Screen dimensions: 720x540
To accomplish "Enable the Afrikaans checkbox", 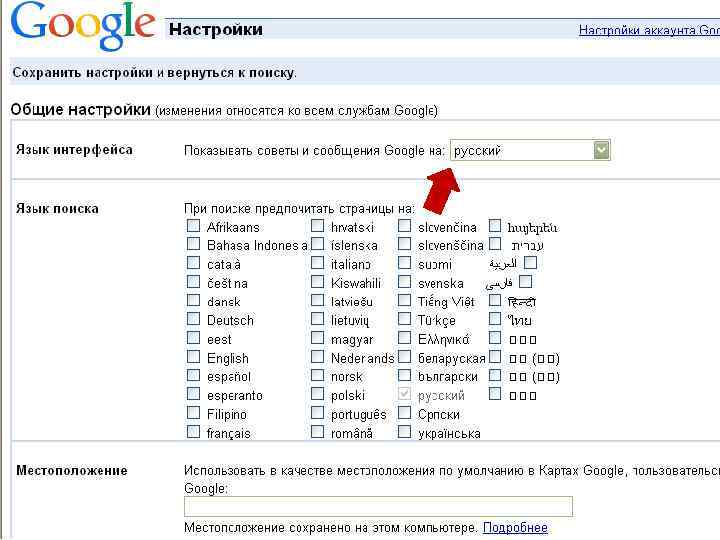I will [193, 226].
